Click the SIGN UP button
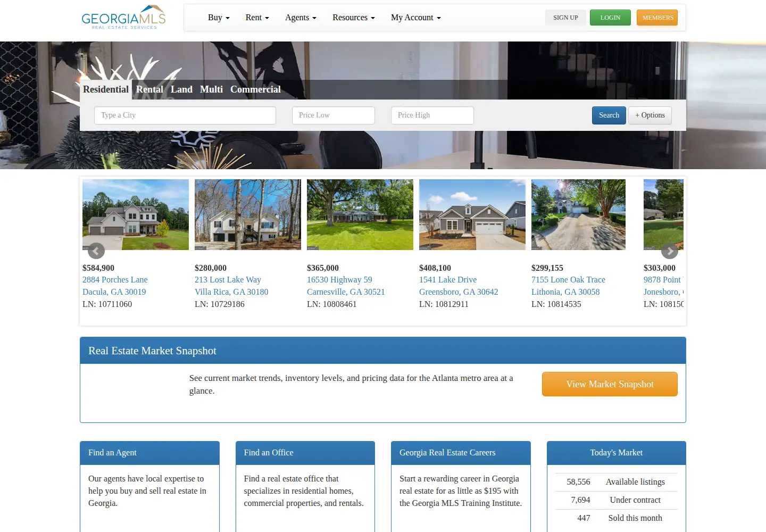The width and height of the screenshot is (766, 532). [565, 18]
